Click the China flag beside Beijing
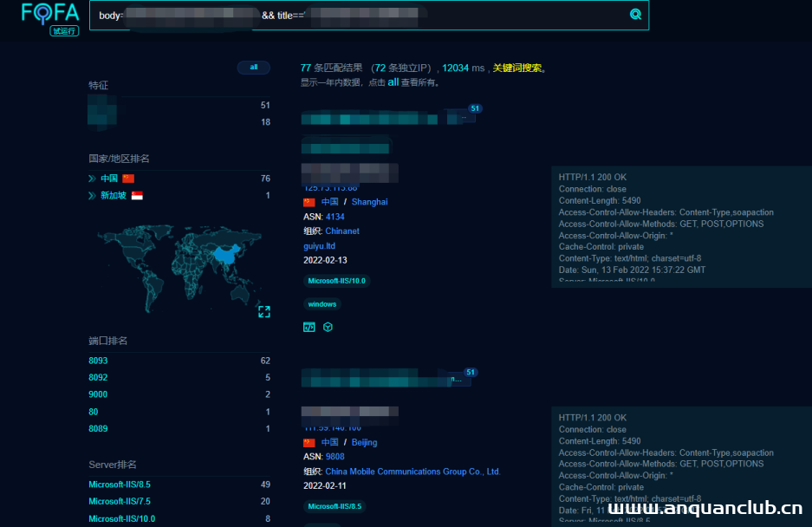 309,442
